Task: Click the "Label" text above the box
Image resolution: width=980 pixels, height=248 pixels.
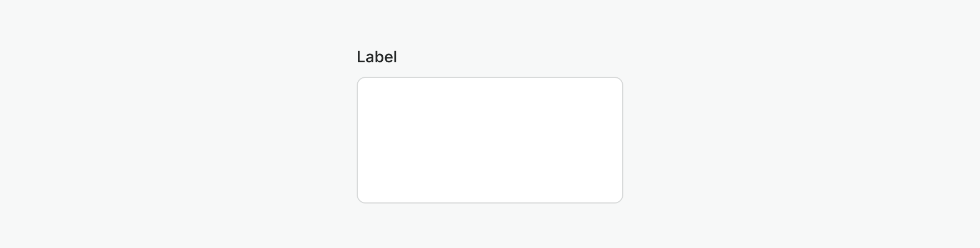Action: pos(377,57)
